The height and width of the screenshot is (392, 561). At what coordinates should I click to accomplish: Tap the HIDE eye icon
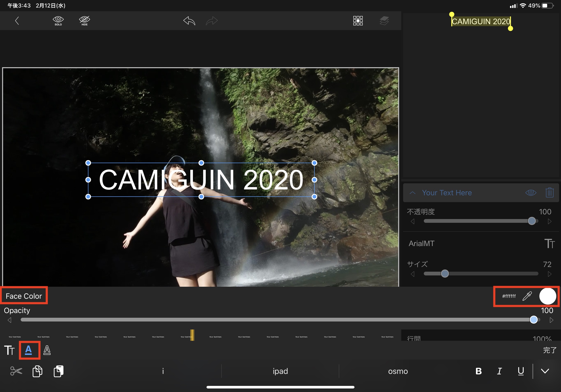click(x=85, y=21)
